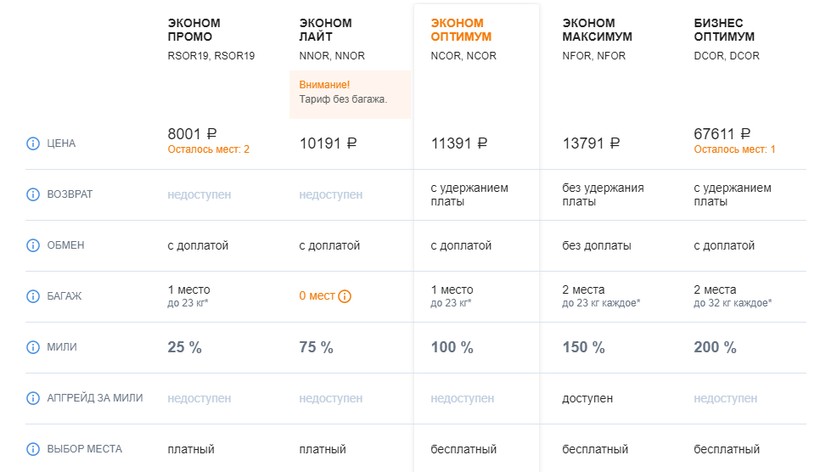The width and height of the screenshot is (820, 472).
Task: Click the info icon after '0 мест'
Action: (x=345, y=296)
